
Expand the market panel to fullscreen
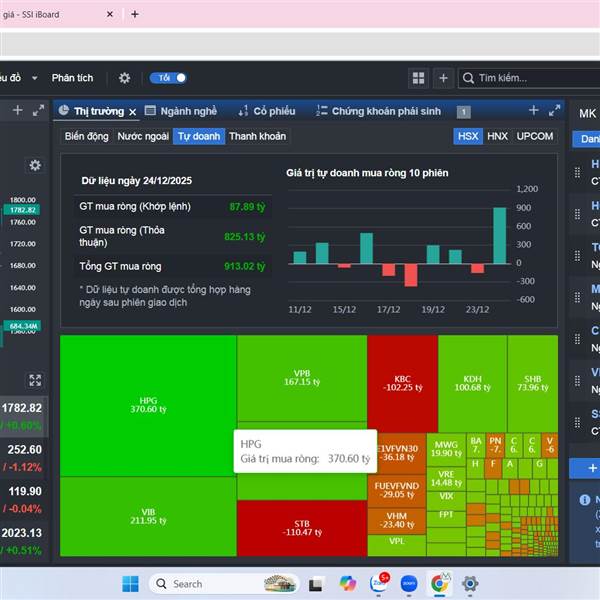(554, 110)
